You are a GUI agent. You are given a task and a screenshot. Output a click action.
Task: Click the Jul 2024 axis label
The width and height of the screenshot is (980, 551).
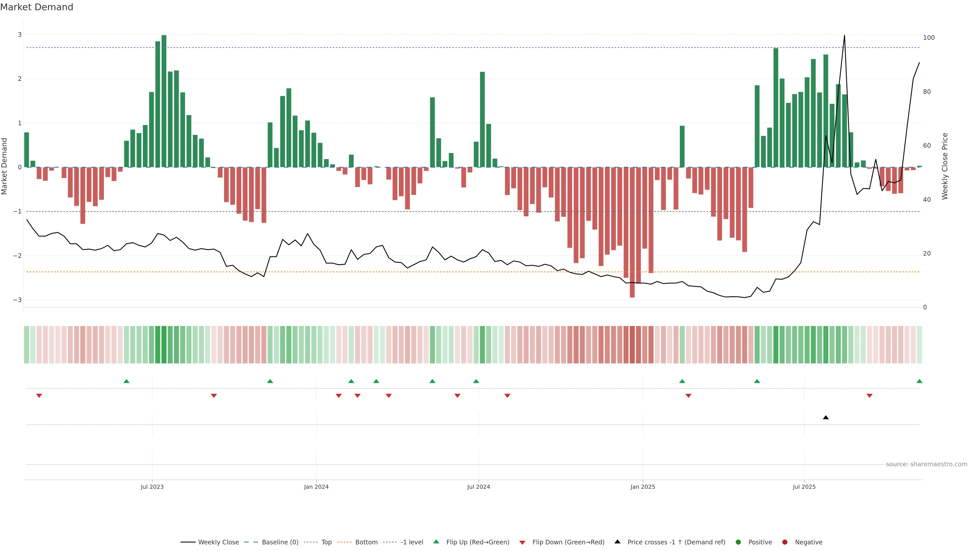click(x=478, y=487)
